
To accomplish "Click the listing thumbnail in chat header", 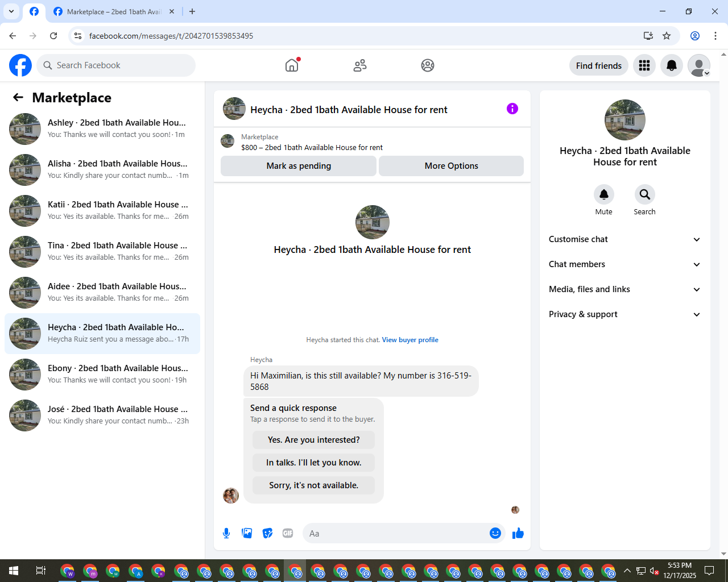I will [x=234, y=109].
